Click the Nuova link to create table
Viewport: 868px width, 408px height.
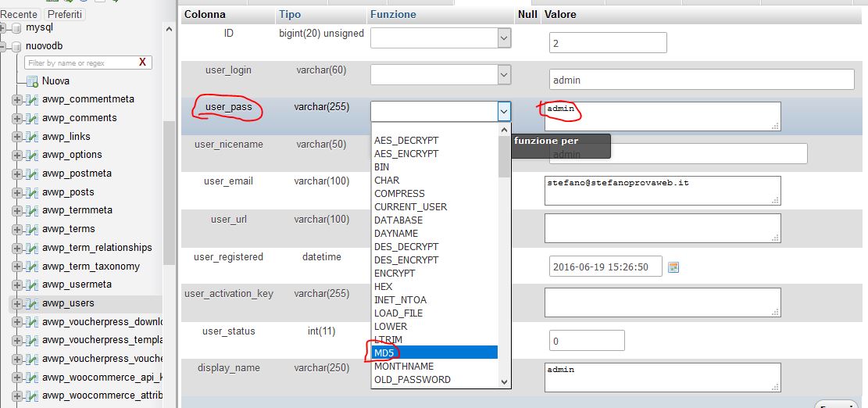click(55, 81)
